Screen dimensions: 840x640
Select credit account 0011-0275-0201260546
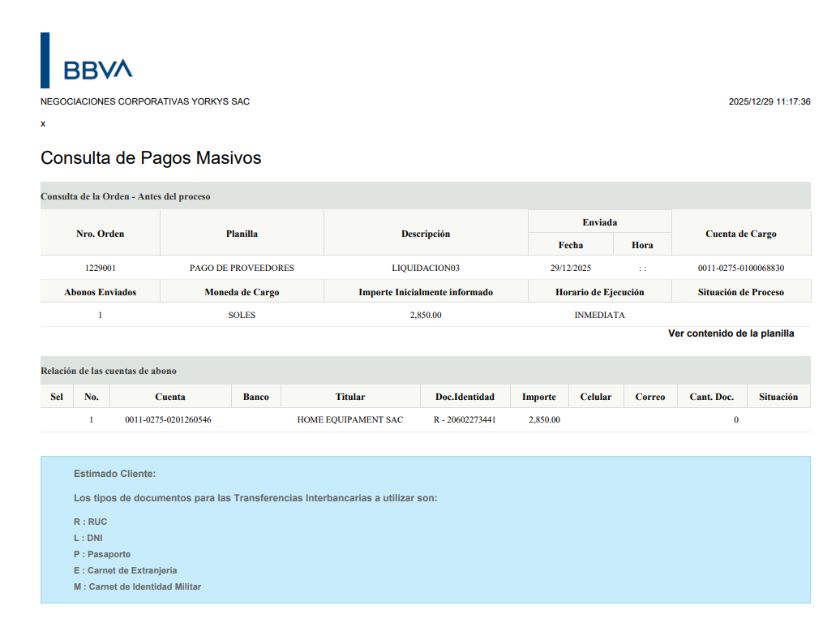click(x=168, y=420)
